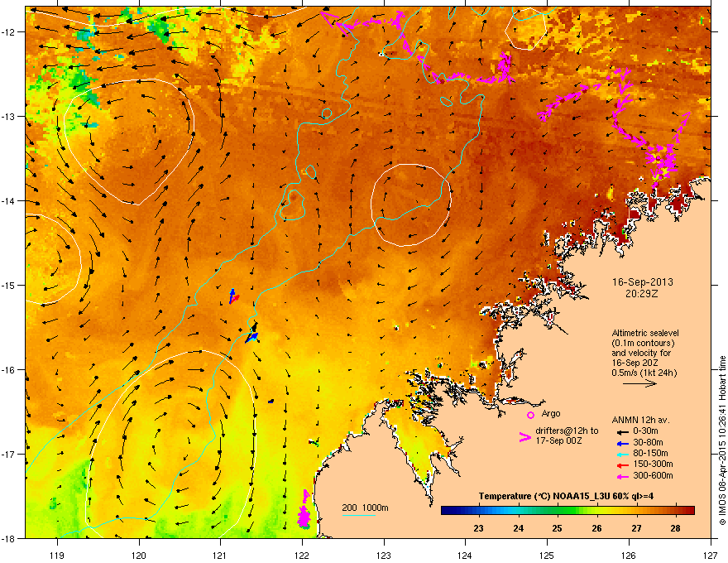Click longitude axis label 121
The width and height of the screenshot is (728, 563).
(x=220, y=555)
